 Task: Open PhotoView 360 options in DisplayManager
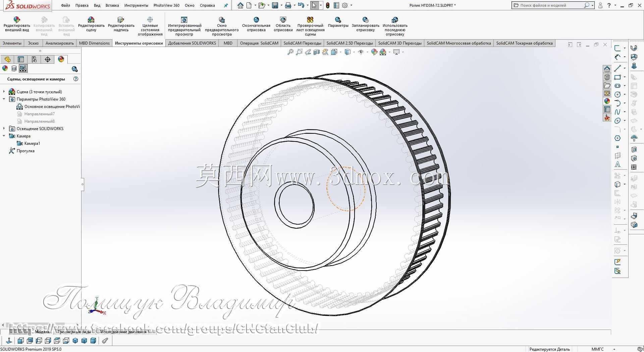click(x=75, y=69)
